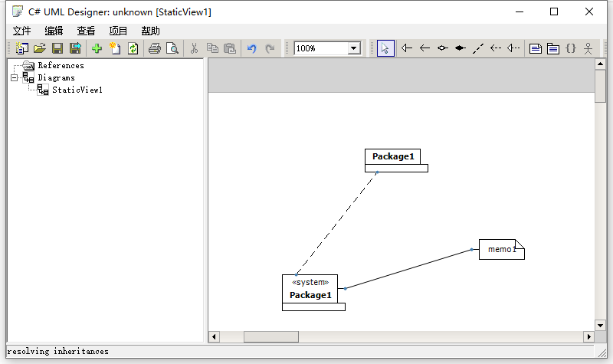Click the new page with star icon

click(x=115, y=48)
